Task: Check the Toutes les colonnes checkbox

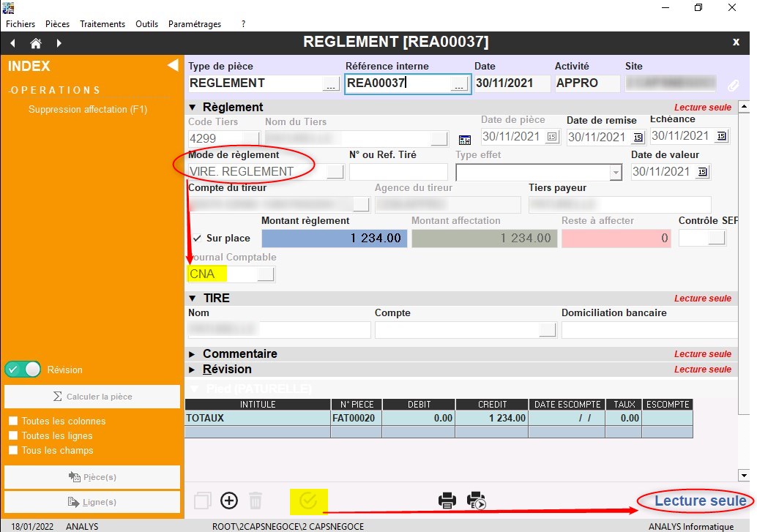Action: (x=13, y=422)
